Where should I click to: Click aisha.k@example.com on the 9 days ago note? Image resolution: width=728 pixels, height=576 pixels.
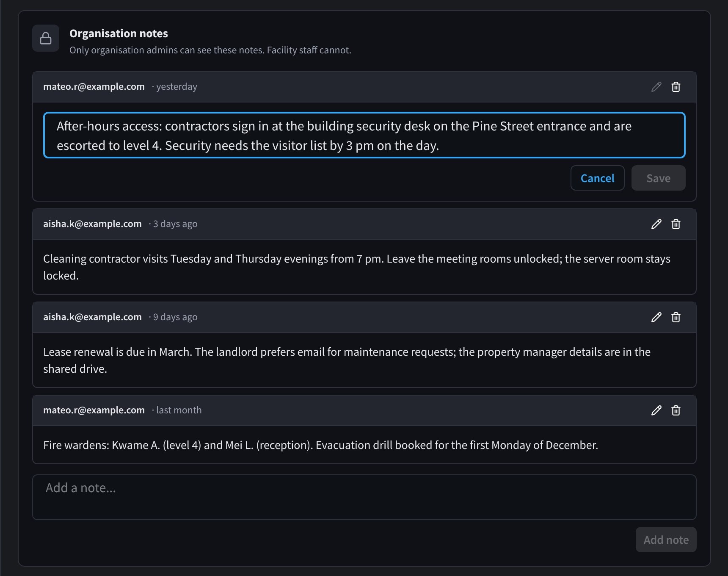point(92,317)
